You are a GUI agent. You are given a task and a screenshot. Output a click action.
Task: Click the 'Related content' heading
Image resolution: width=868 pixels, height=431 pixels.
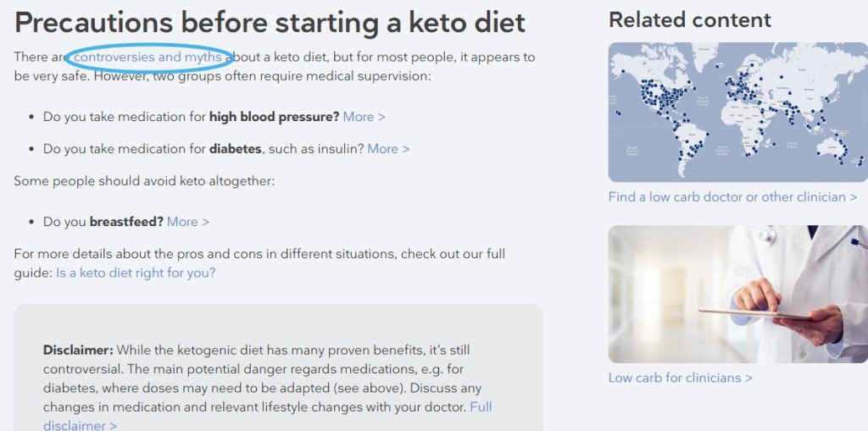tap(689, 19)
